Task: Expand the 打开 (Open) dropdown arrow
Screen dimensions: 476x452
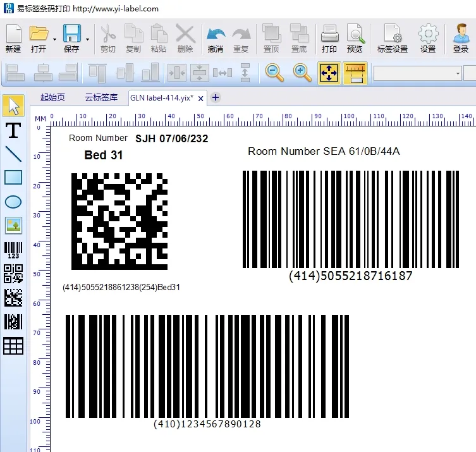Action: click(54, 39)
